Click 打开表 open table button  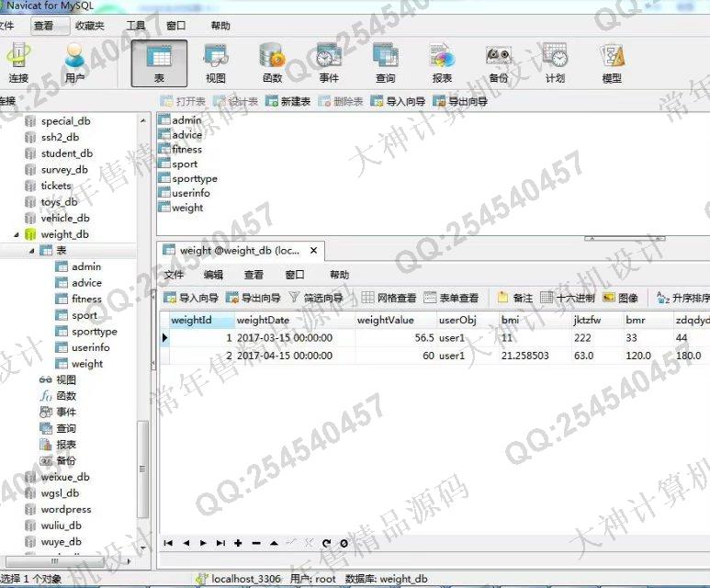pyautogui.click(x=183, y=101)
